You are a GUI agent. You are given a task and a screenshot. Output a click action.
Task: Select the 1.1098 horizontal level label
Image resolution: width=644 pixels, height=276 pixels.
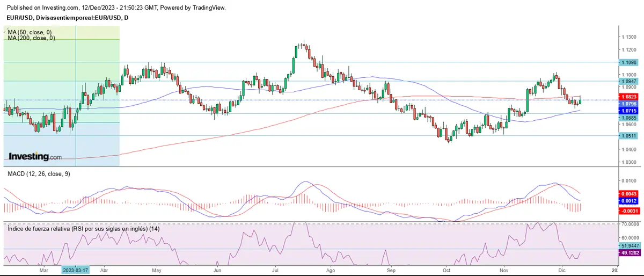[x=629, y=63]
